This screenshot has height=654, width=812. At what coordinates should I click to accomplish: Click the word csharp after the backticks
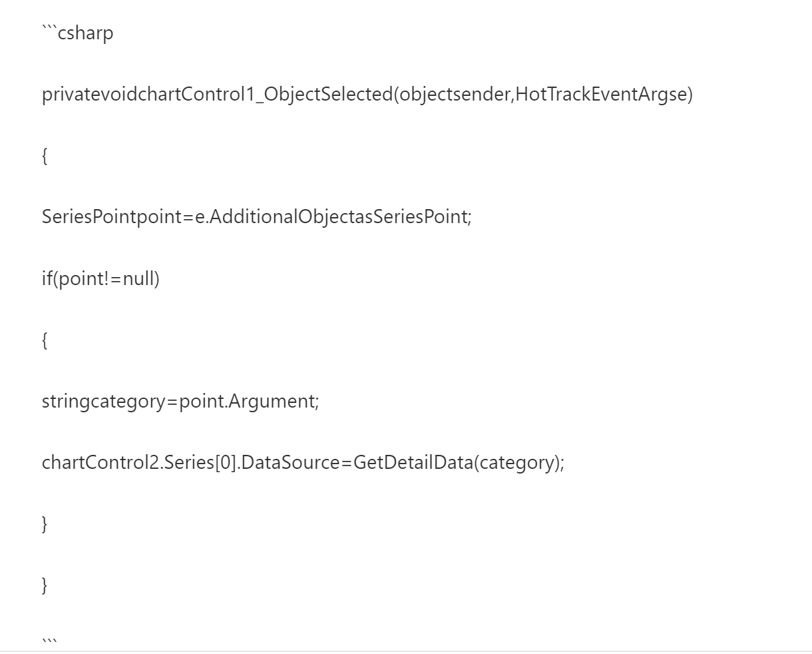(x=86, y=33)
